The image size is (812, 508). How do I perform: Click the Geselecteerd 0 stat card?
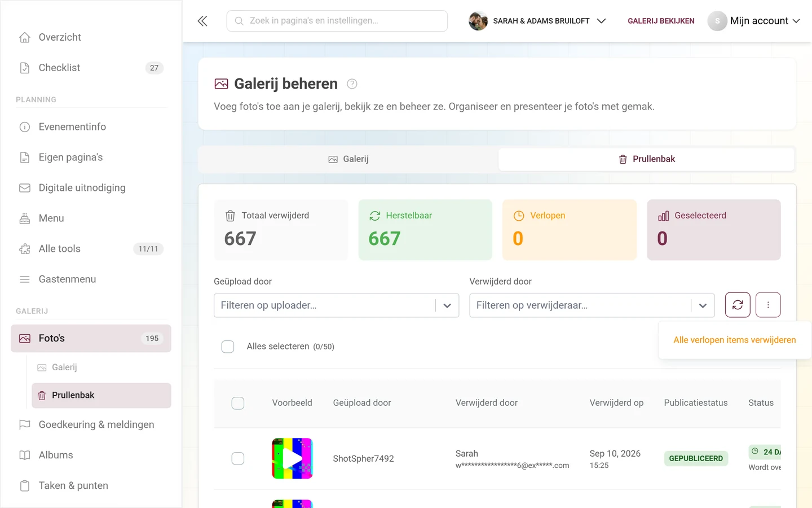coord(714,230)
